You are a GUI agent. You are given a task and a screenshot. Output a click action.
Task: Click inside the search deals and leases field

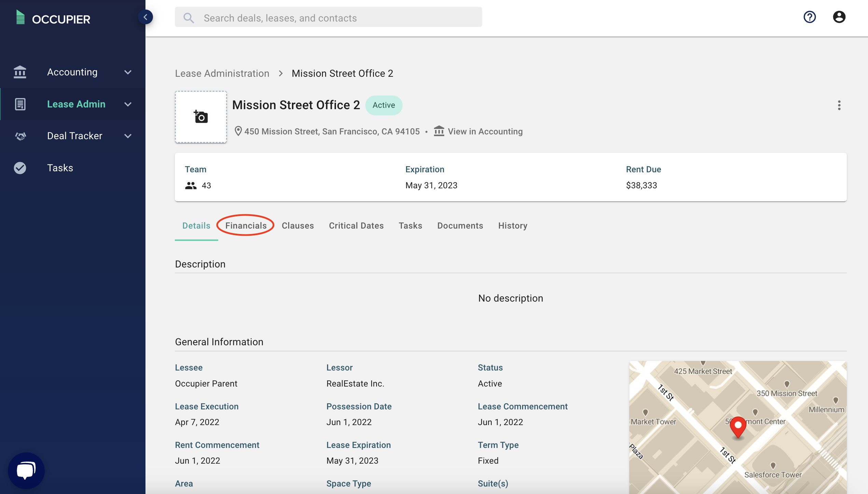tap(328, 17)
